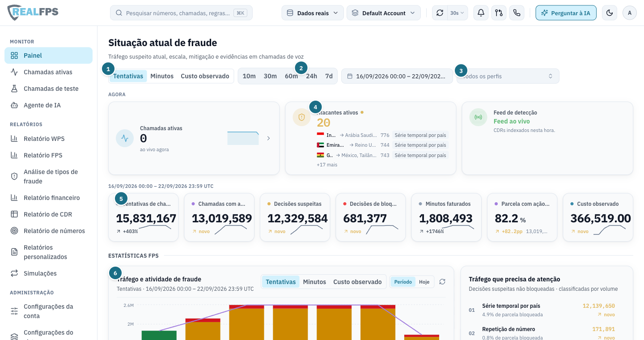
Task: Select top Tentativas metric toggle
Action: (x=128, y=76)
